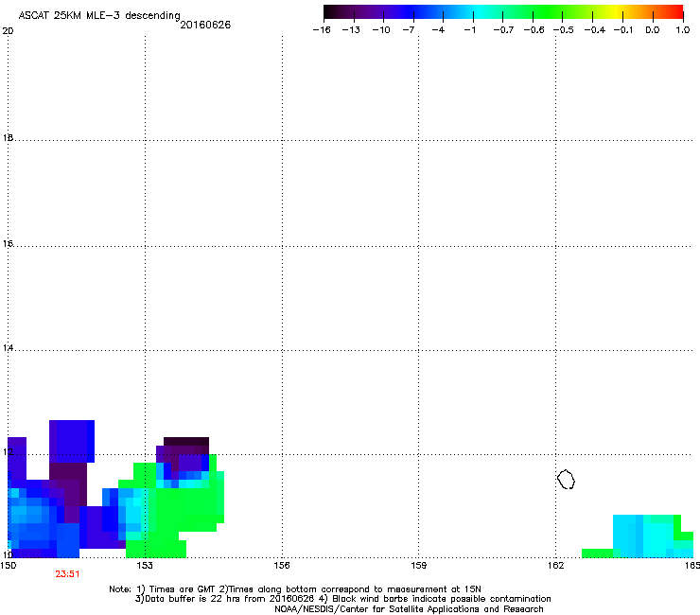The height and width of the screenshot is (615, 700).
Task: Click the latitude label 20
Action: click(x=8, y=31)
